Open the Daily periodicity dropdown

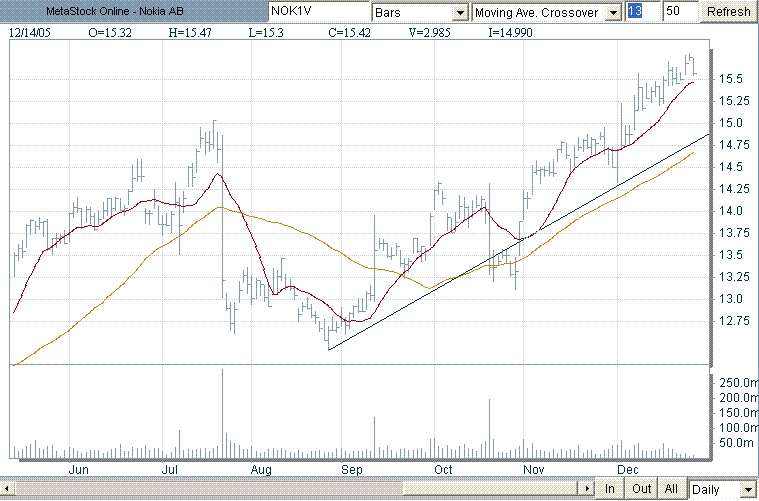pyautogui.click(x=748, y=489)
